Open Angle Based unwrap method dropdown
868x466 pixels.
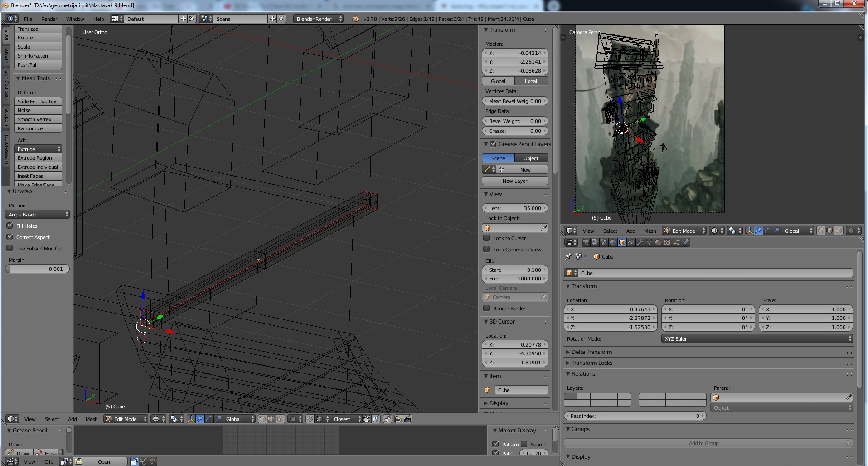tap(37, 214)
